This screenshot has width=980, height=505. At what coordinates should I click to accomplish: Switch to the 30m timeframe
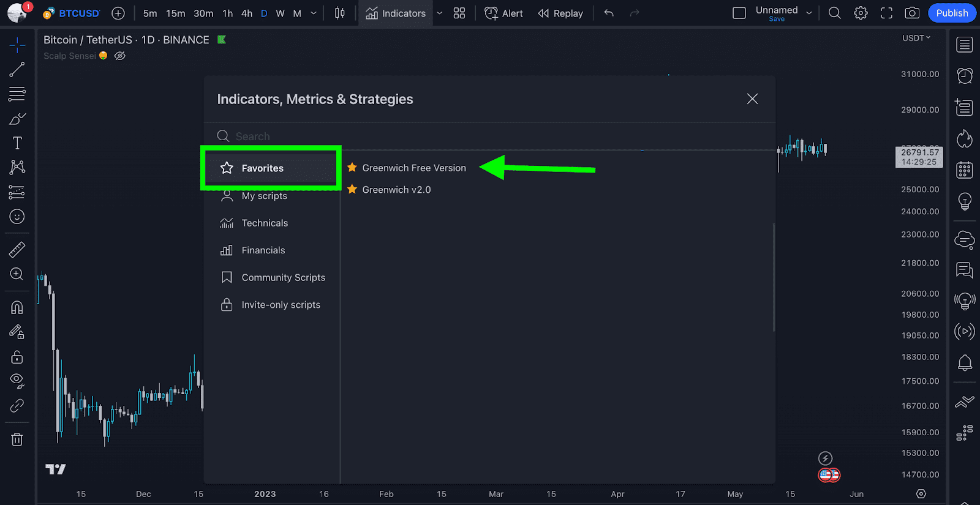(203, 13)
